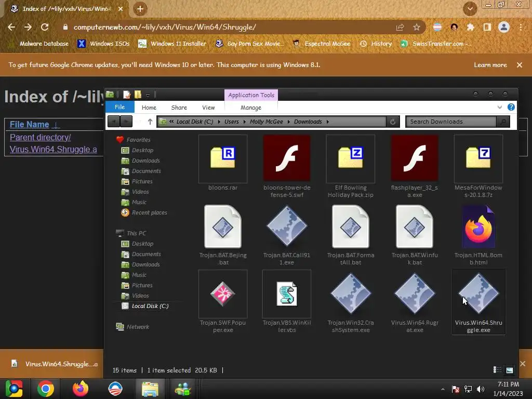Viewport: 532px width, 399px height.
Task: Open the Chrome side panel icon
Action: pyautogui.click(x=487, y=28)
